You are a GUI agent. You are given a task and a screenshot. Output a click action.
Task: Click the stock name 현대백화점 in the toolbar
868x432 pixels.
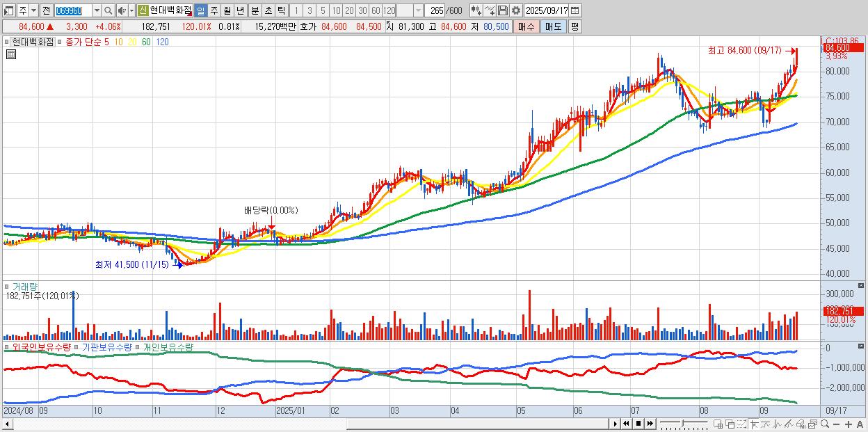[x=170, y=10]
